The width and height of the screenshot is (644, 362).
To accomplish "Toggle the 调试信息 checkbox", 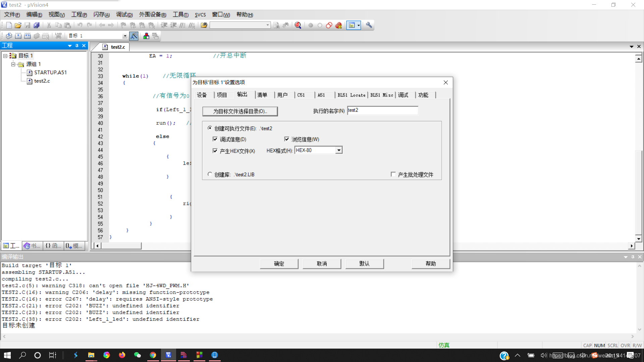I will (x=215, y=139).
